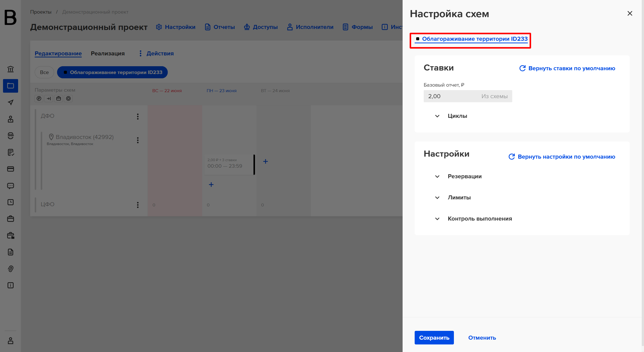Viewport: 644px width, 352px height.
Task: Click Вернуть настройки по умолчанию
Action: tap(562, 157)
